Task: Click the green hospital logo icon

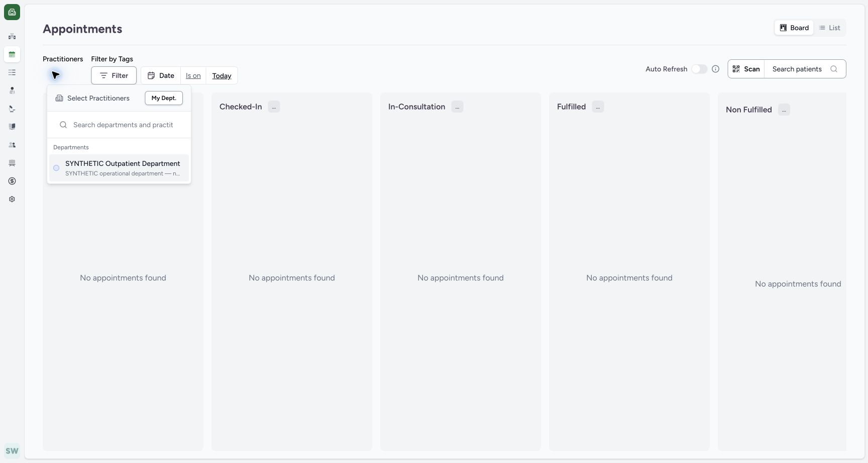Action: click(12, 12)
